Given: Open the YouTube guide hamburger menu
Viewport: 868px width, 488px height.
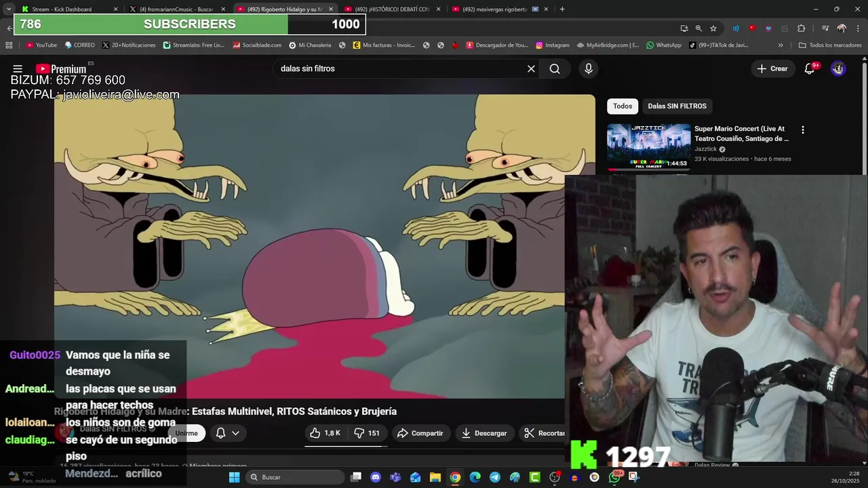Looking at the screenshot, I should (x=18, y=68).
